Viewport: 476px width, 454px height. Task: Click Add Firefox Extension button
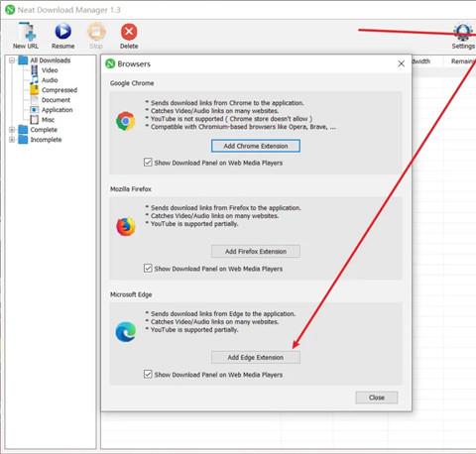tap(256, 252)
